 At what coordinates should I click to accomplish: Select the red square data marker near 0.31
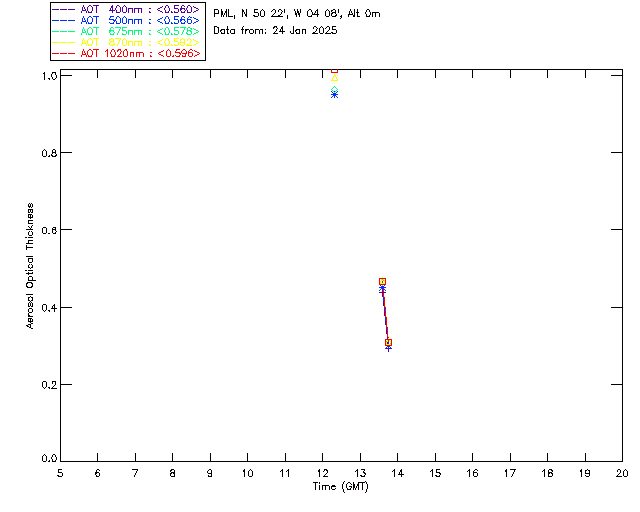coord(389,343)
